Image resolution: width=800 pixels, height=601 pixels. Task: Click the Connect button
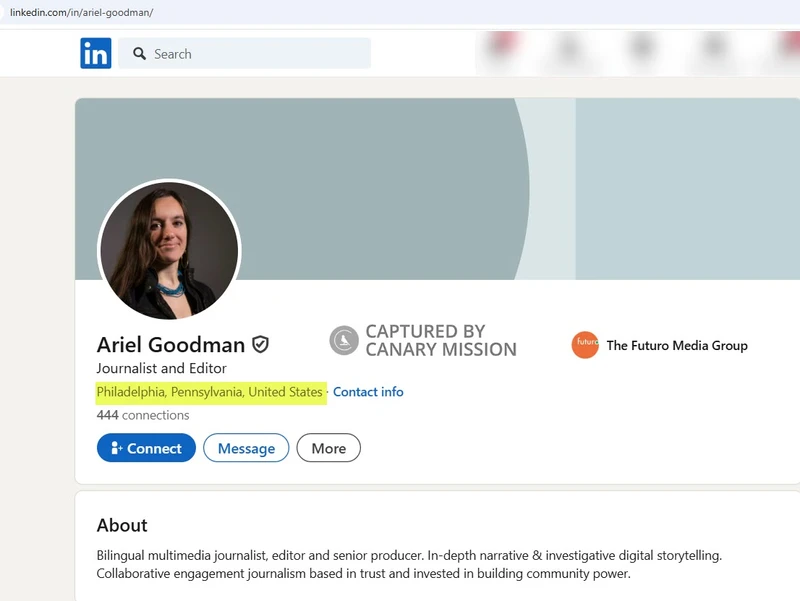[146, 448]
